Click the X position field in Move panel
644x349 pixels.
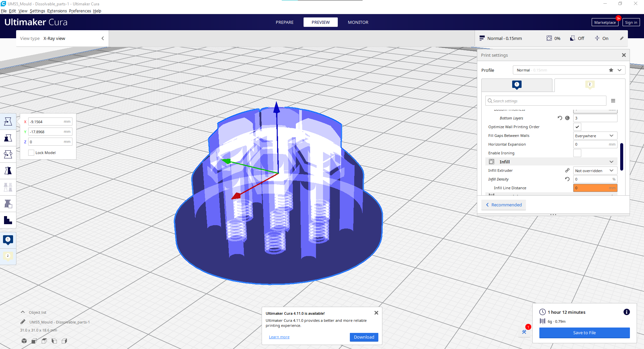pos(50,122)
